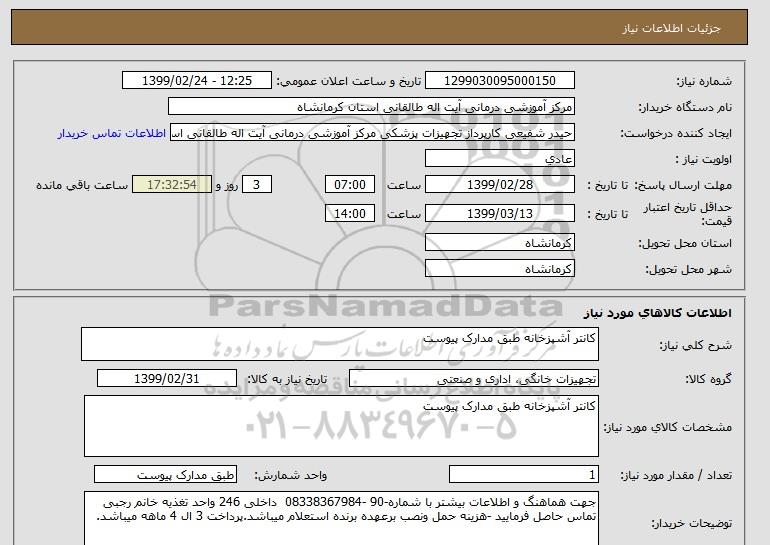Open the buyer contact info link
The height and width of the screenshot is (545, 770).
[x=111, y=133]
